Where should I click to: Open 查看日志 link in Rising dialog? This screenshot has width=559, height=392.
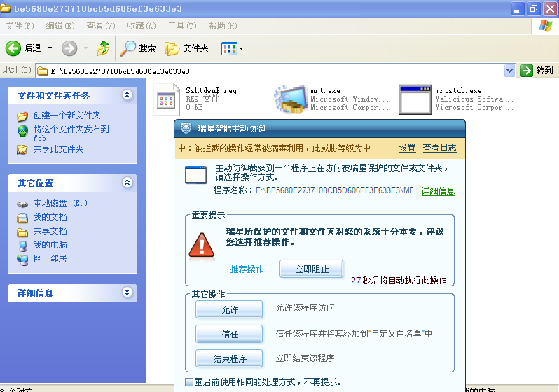click(x=439, y=148)
